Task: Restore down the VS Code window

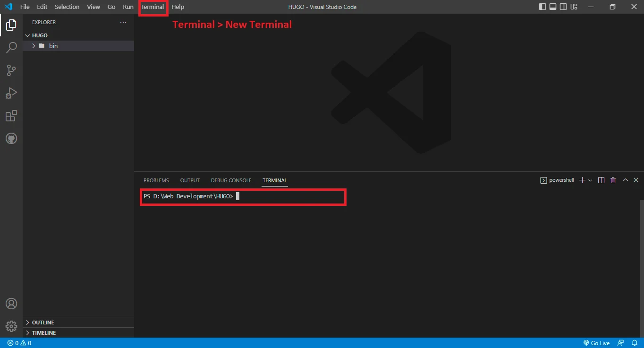Action: tap(612, 7)
